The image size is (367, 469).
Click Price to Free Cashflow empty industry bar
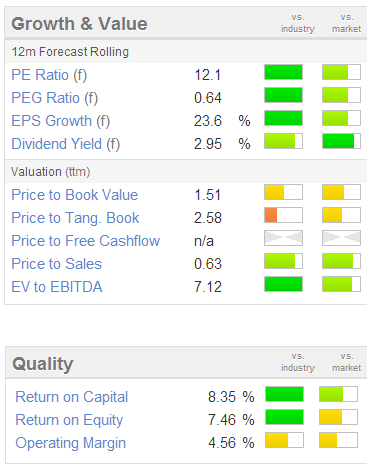pos(283,238)
